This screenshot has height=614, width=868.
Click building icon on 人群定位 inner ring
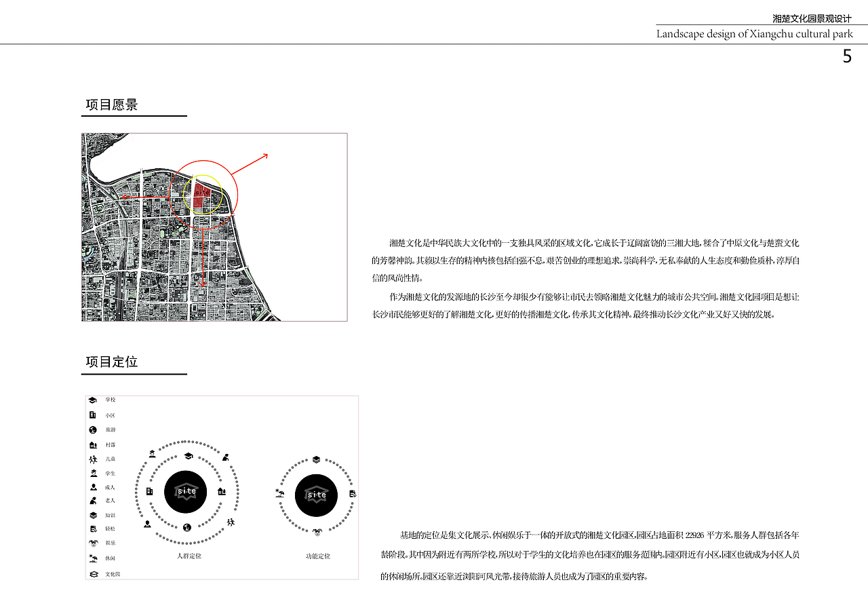pos(150,491)
